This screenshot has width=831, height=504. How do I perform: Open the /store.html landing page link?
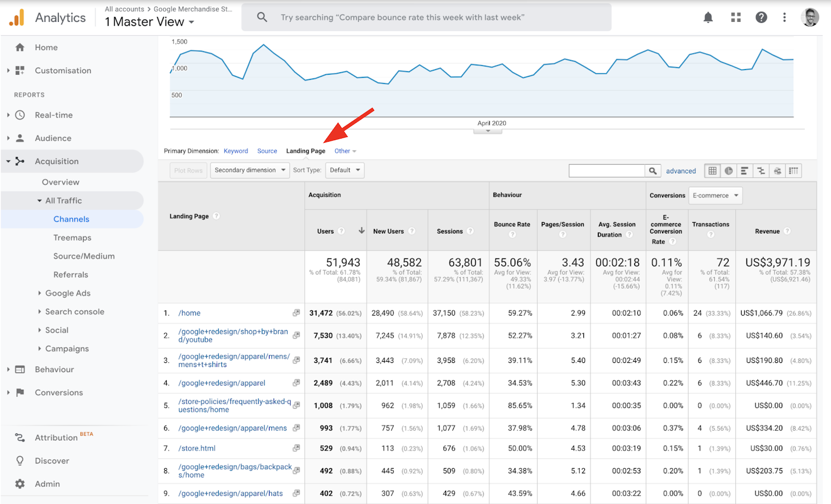coord(197,448)
